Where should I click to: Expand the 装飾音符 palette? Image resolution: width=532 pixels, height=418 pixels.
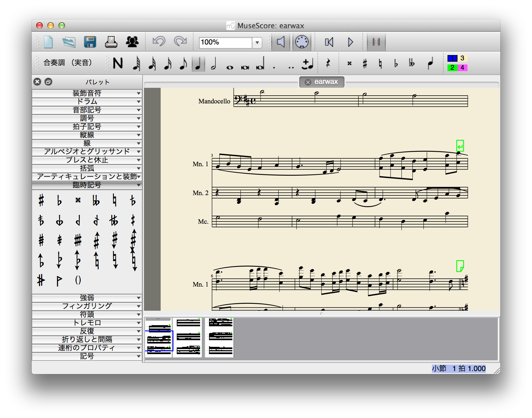[x=87, y=93]
